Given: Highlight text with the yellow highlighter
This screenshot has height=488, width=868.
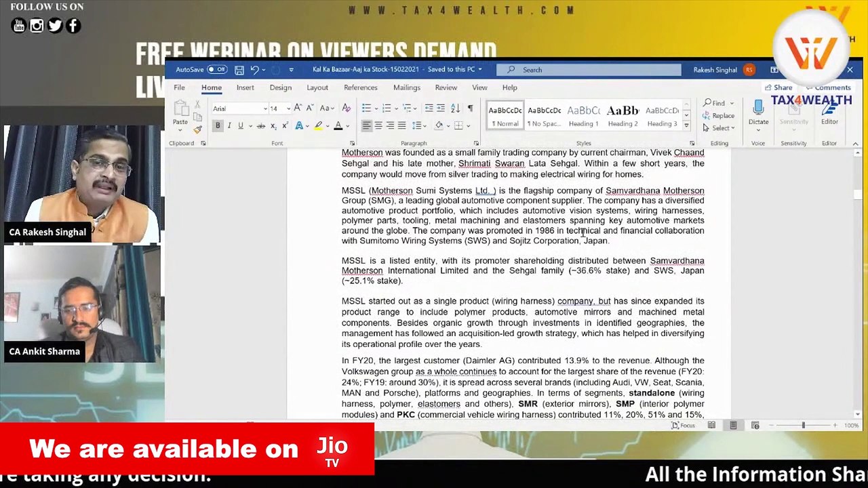Looking at the screenshot, I should point(318,126).
